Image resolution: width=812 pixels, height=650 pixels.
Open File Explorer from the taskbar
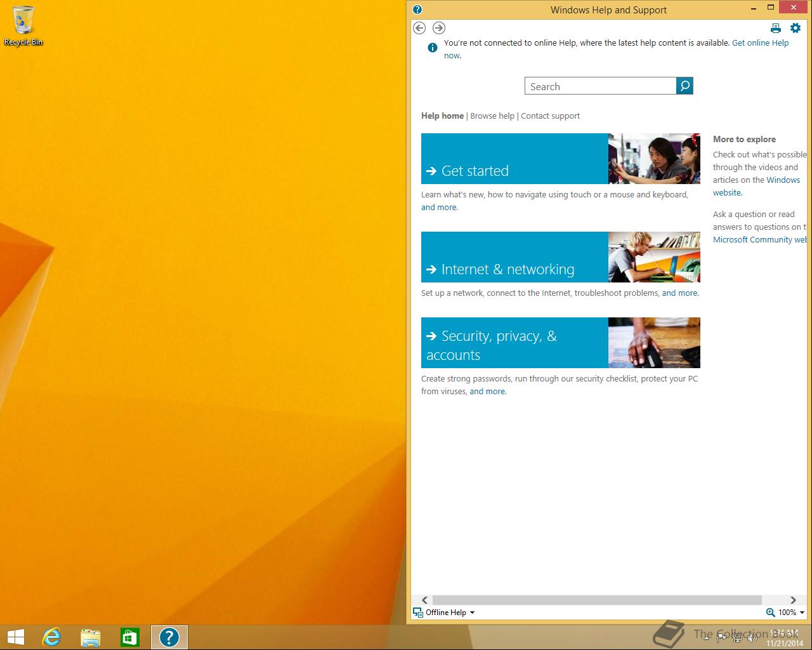click(91, 637)
